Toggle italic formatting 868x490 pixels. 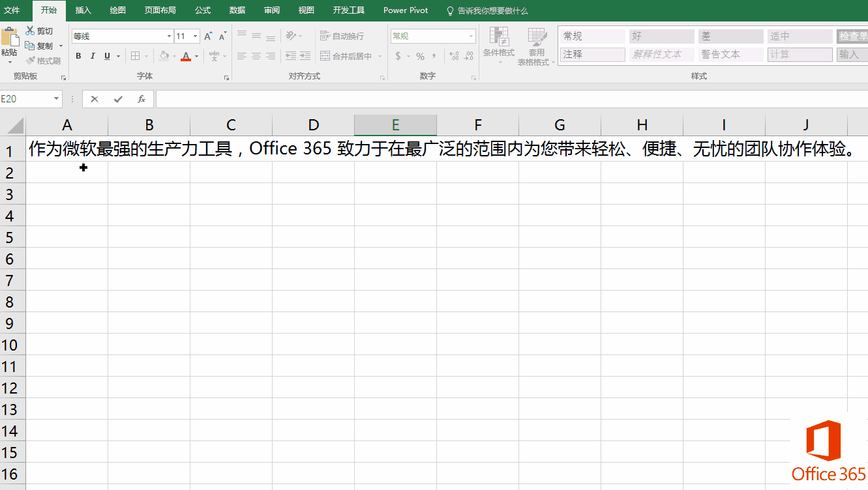click(93, 56)
